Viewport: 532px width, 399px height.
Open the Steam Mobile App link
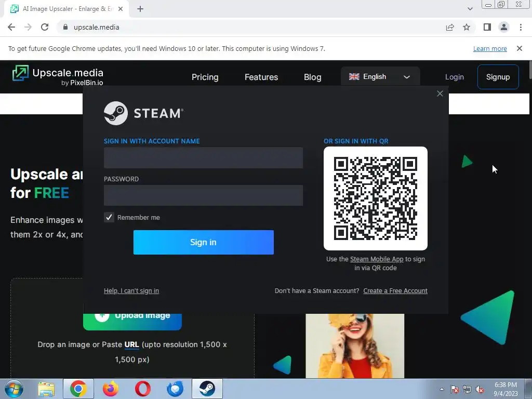click(x=377, y=259)
